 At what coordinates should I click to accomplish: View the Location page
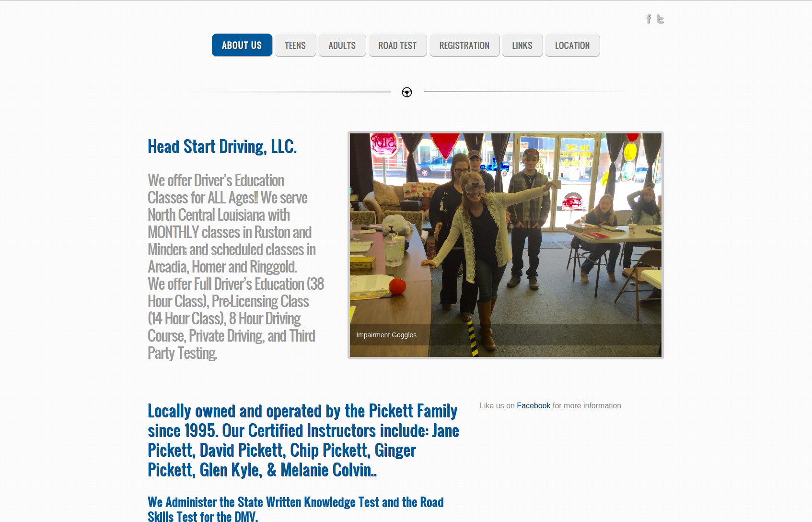point(572,45)
